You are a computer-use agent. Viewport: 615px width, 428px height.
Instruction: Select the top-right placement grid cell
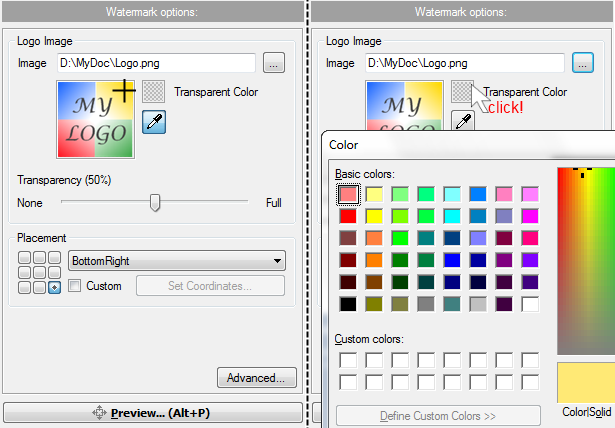coord(55,257)
